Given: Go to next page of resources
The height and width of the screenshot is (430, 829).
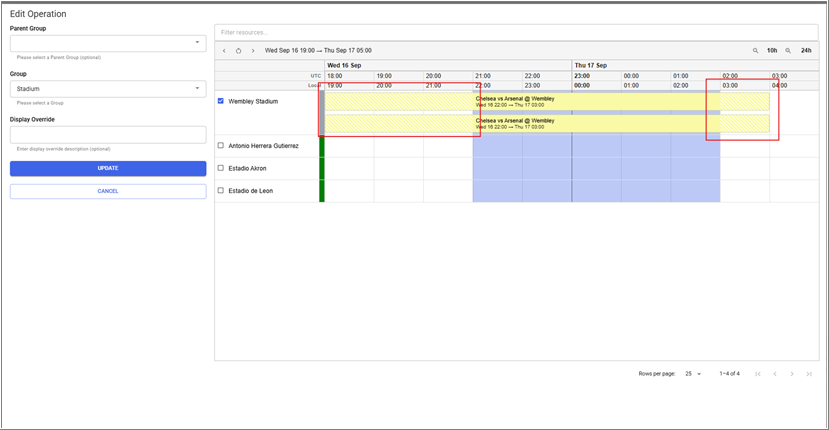Looking at the screenshot, I should pyautogui.click(x=791, y=374).
